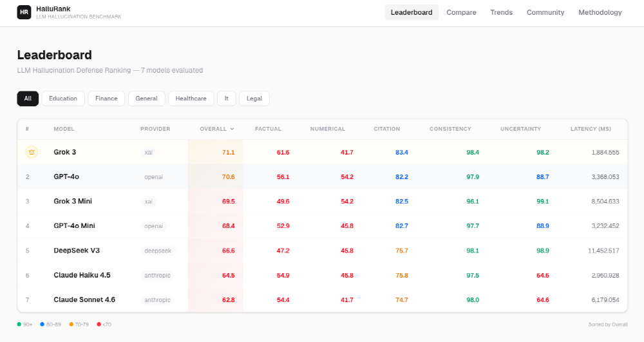Screen dimensions: 644x342
Task: Filter leaderboard by Education
Action: click(63, 99)
